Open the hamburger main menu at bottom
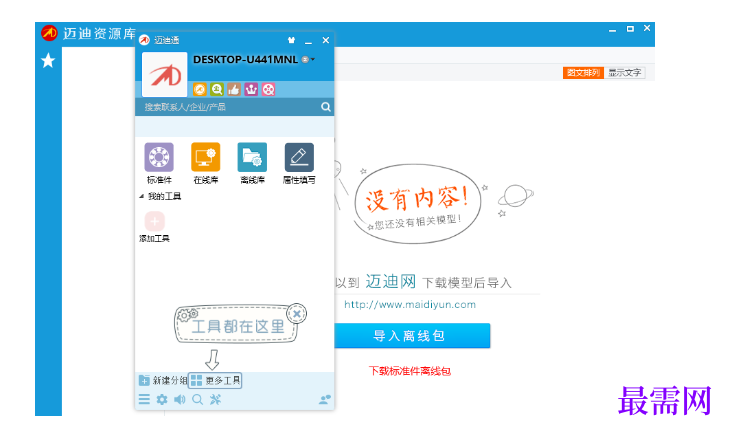730x432 pixels. (x=144, y=399)
